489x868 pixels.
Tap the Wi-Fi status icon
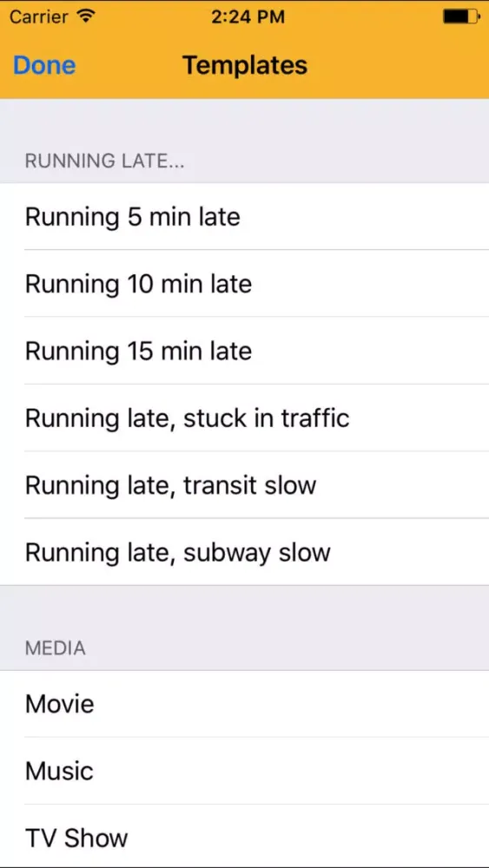(x=85, y=16)
